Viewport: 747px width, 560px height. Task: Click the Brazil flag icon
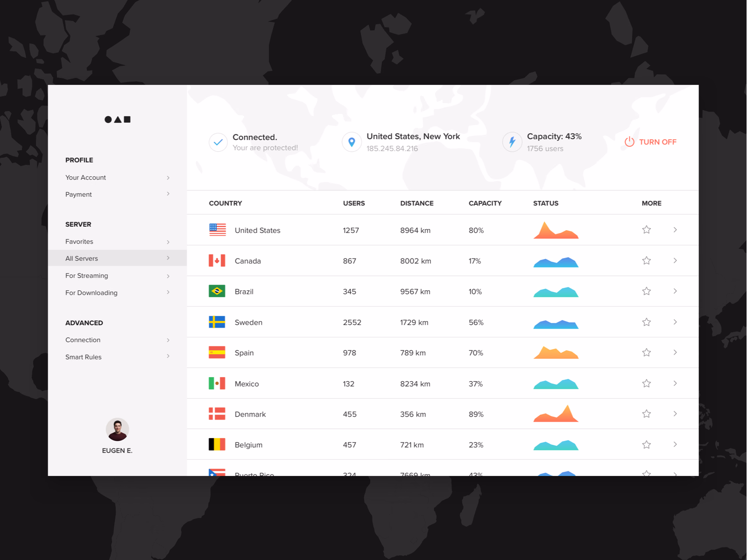coord(217,291)
